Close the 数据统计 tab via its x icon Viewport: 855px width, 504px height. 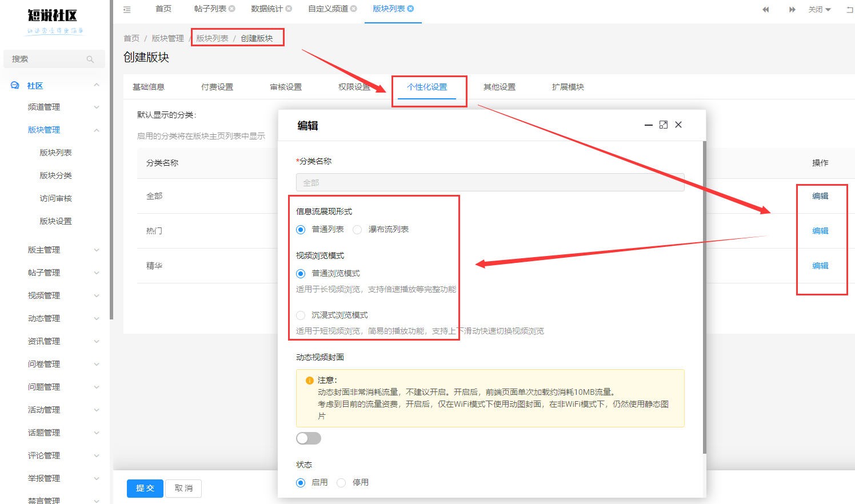[x=289, y=9]
